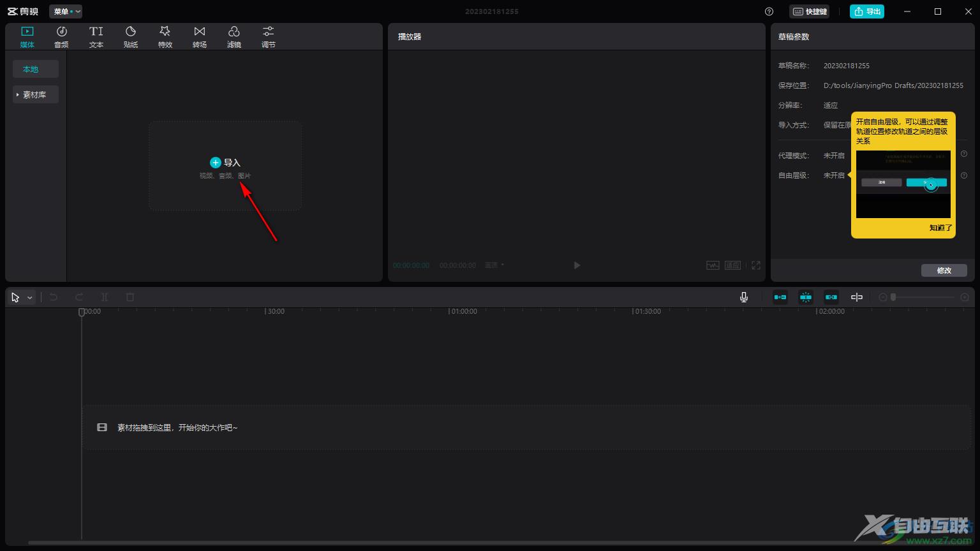
Task: Click the 适应 resolution value in draft parameters
Action: coord(831,105)
